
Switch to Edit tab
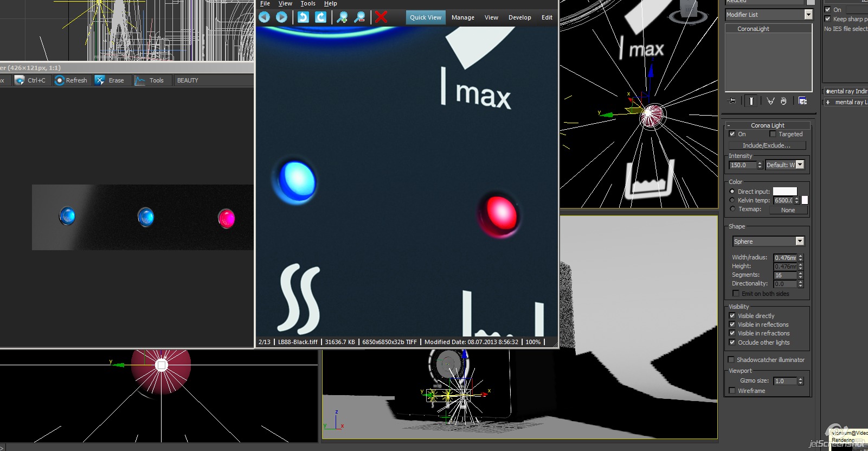547,17
